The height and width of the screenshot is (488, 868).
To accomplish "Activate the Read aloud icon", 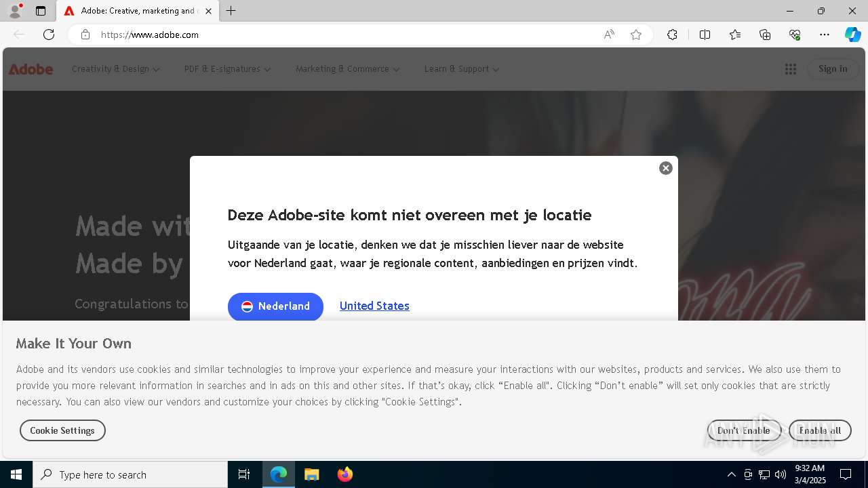I will (x=609, y=35).
